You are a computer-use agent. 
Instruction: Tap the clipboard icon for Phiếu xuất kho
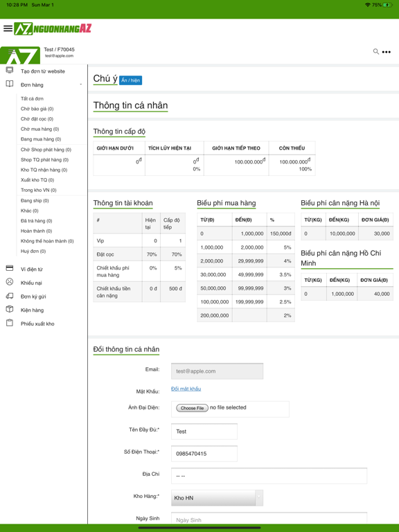(x=10, y=323)
